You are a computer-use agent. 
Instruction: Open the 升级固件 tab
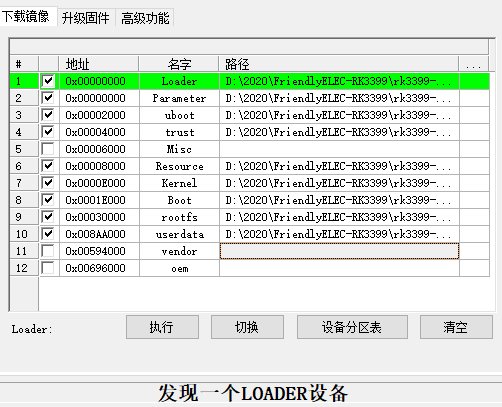pyautogui.click(x=86, y=18)
